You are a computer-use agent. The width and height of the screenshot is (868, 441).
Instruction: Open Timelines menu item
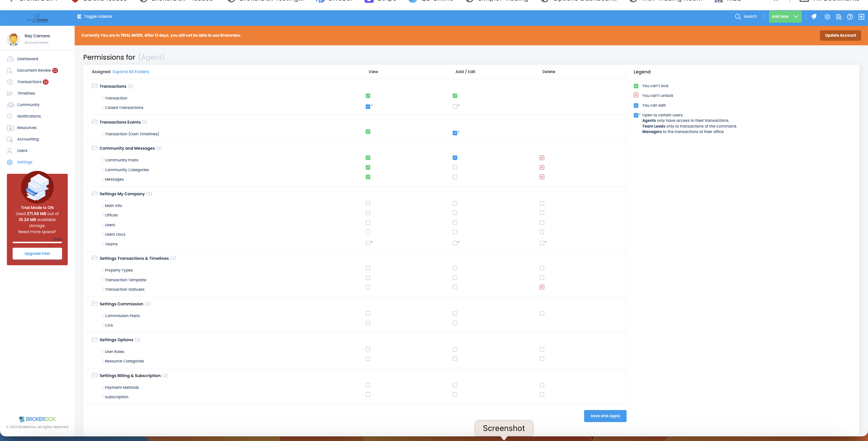[x=26, y=93]
